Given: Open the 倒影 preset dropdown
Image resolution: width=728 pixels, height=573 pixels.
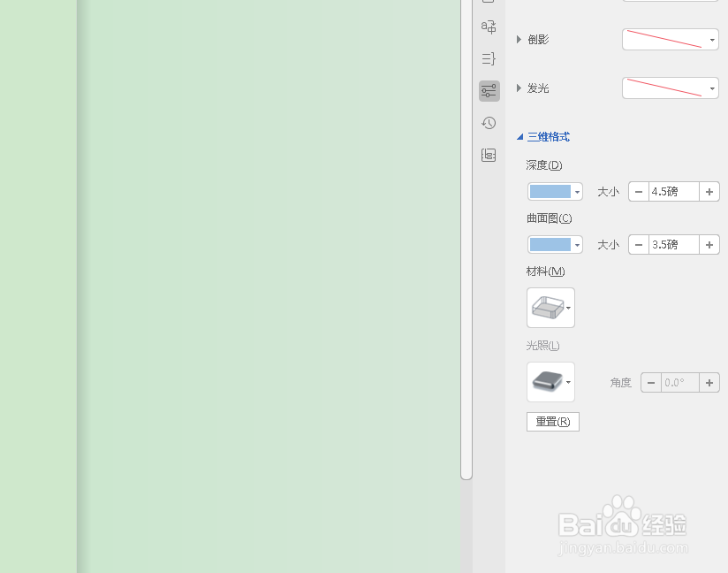Looking at the screenshot, I should (x=670, y=40).
